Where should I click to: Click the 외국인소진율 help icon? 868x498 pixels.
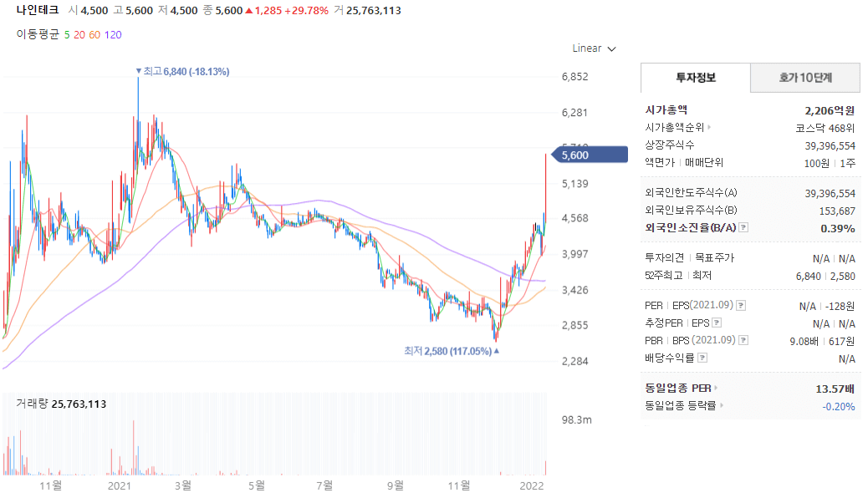(x=743, y=227)
